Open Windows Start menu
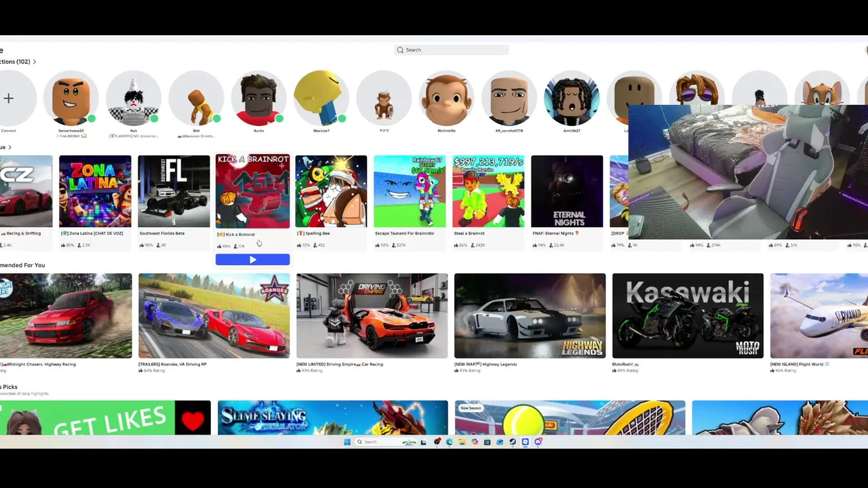This screenshot has width=868, height=488. (347, 442)
